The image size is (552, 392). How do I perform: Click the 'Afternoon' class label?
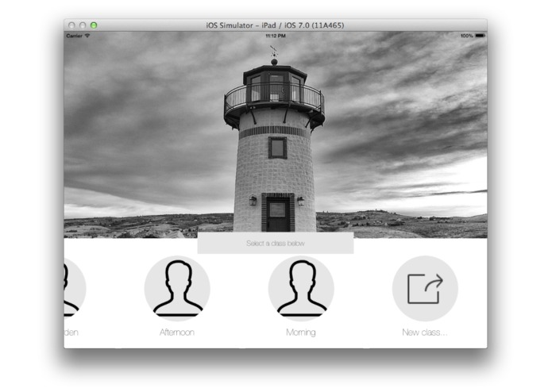point(177,332)
